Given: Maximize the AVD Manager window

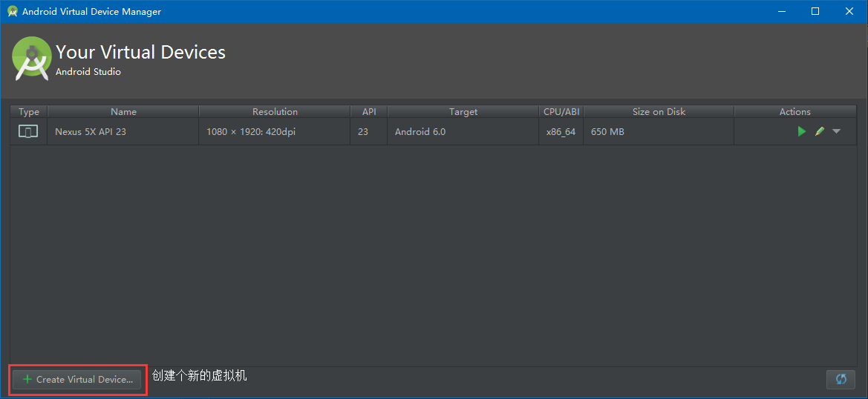Looking at the screenshot, I should tap(815, 11).
